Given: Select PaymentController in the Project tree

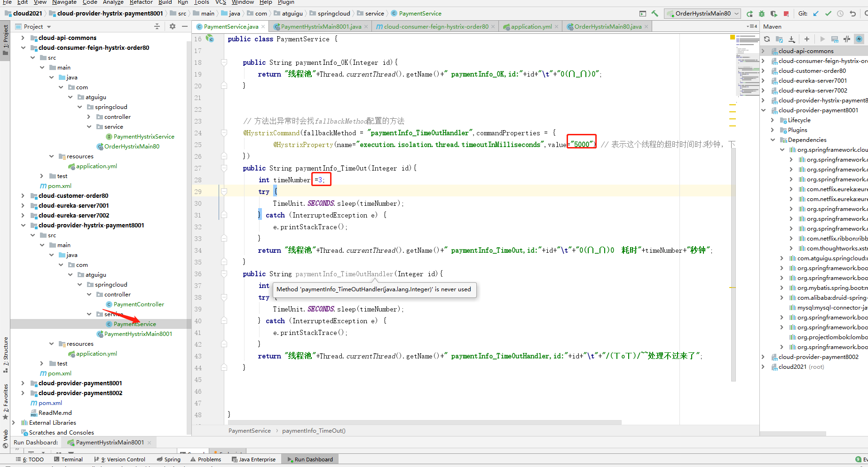Looking at the screenshot, I should click(139, 304).
